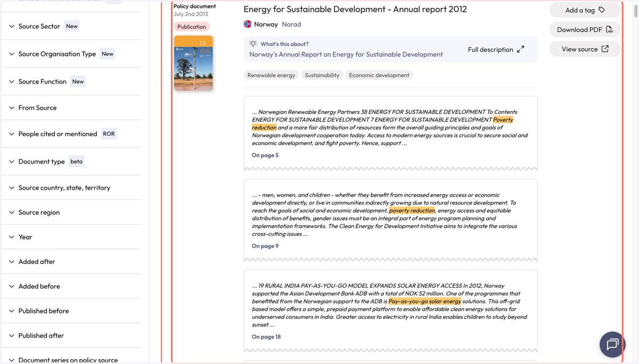Click the highlighted Pay-as-you-go solar energy text
The height and width of the screenshot is (364, 639).
(x=425, y=301)
